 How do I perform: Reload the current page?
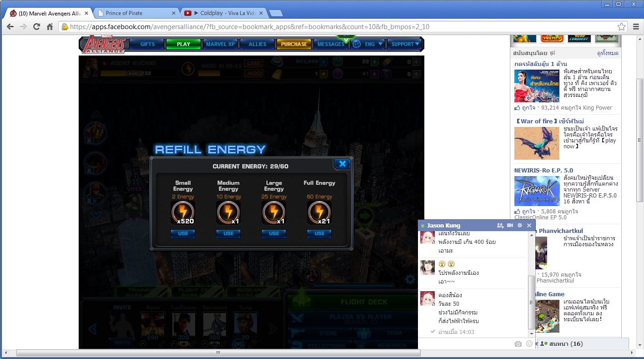coord(37,27)
